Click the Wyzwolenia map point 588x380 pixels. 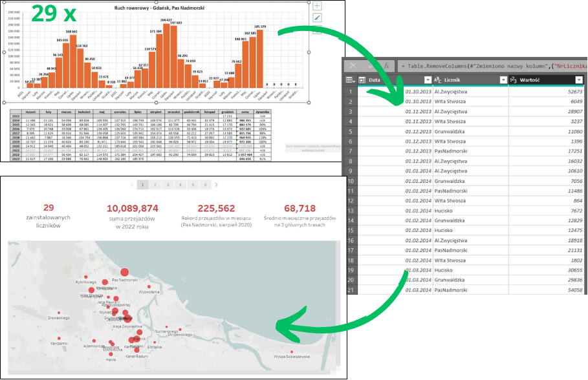[x=149, y=287]
